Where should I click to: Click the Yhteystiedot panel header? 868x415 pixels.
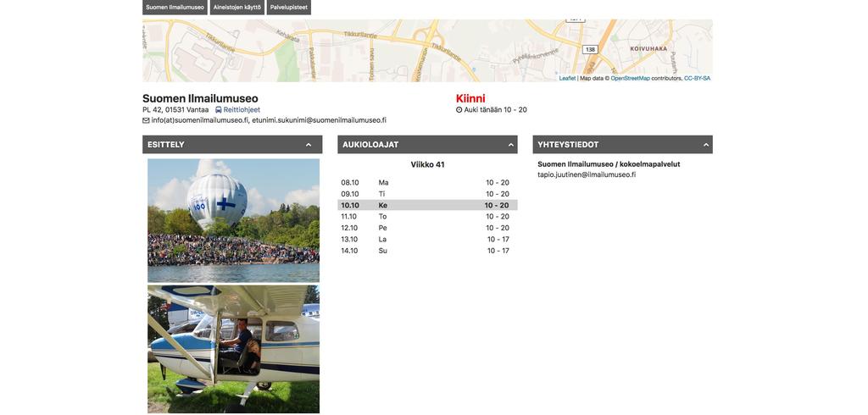(x=623, y=145)
